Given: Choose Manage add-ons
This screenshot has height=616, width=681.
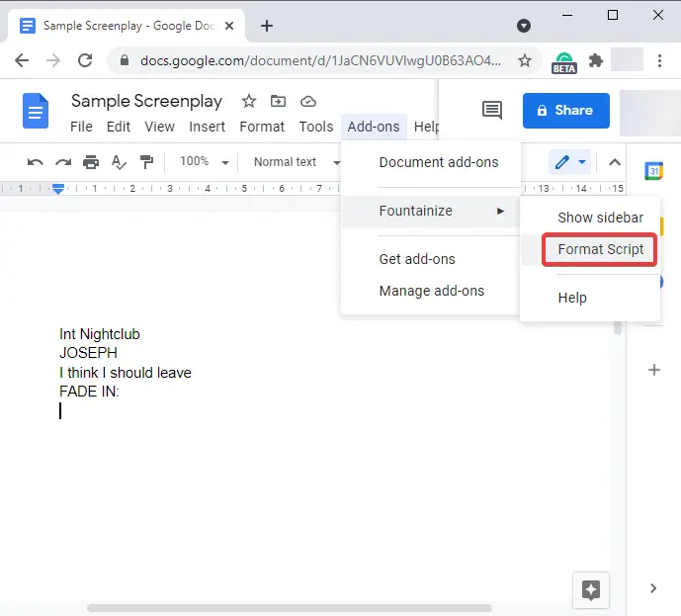Looking at the screenshot, I should click(x=431, y=291).
